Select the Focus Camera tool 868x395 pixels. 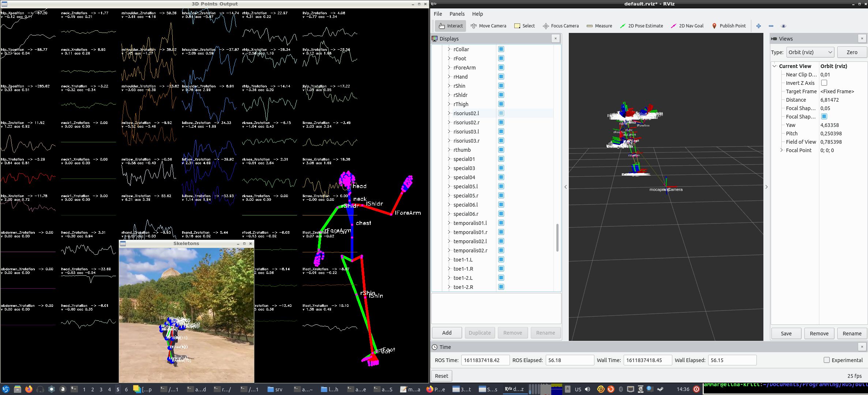(x=560, y=26)
